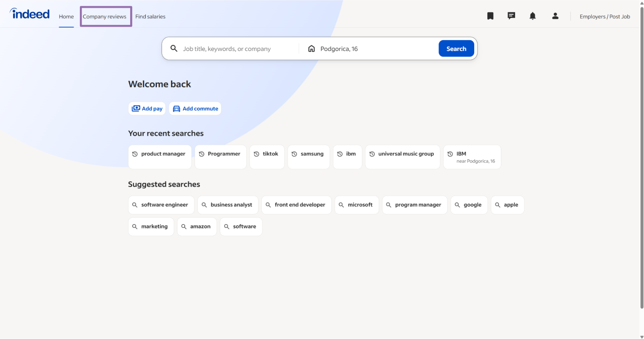Viewport: 644px width, 339px height.
Task: Rerun recent search product manager
Action: coord(160,157)
